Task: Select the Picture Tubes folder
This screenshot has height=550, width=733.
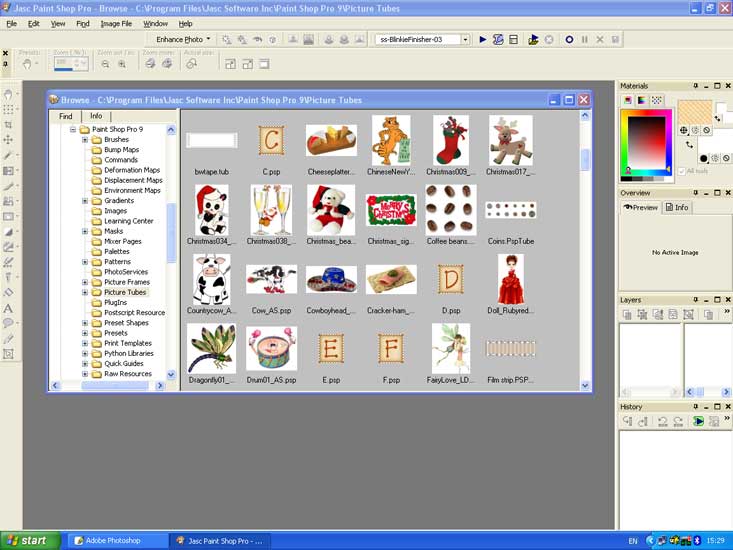Action: pyautogui.click(x=125, y=292)
